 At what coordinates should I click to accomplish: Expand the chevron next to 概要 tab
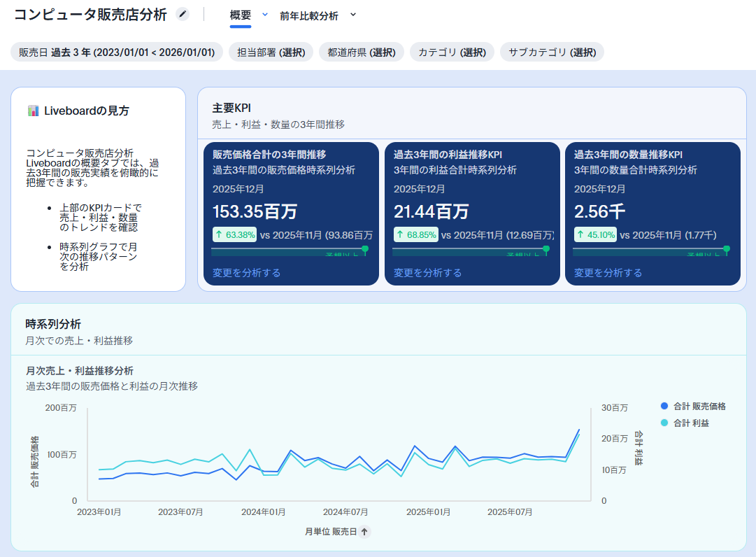264,15
